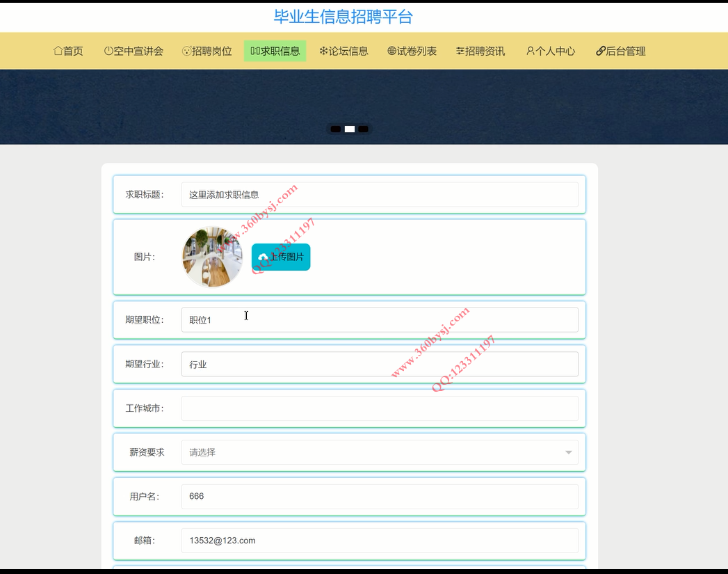Open the 论坛信息 page

tap(344, 51)
